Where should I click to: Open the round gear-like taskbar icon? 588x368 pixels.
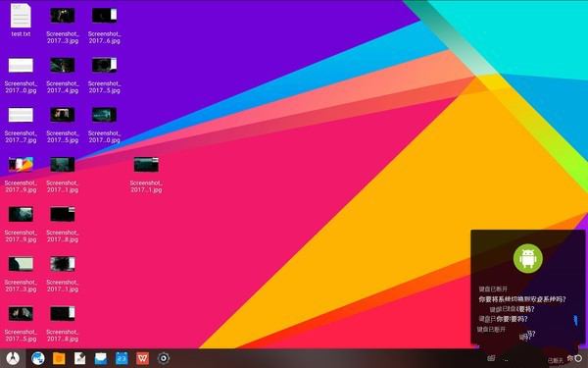coord(164,358)
